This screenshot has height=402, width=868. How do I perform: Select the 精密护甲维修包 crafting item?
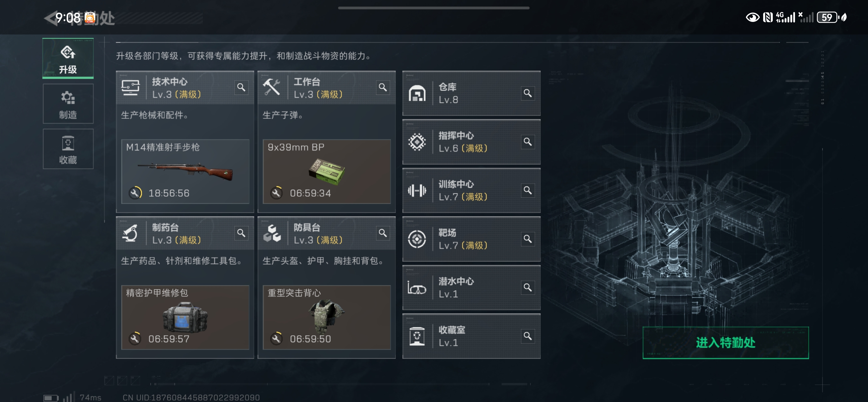[x=185, y=317]
